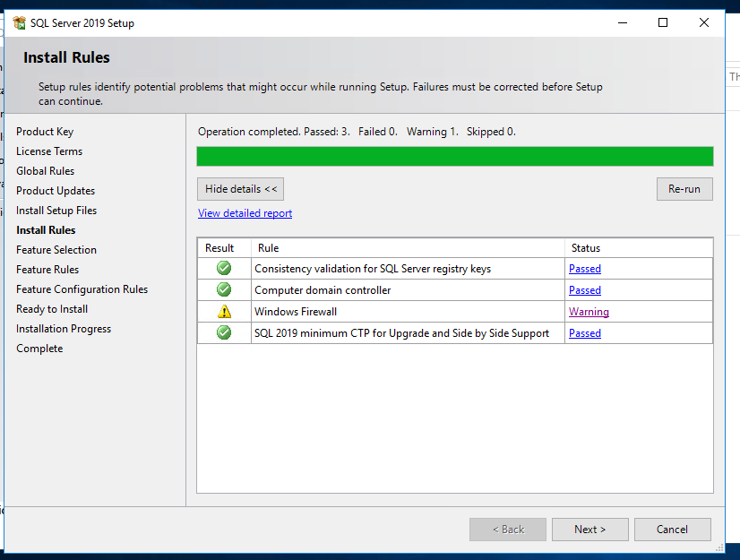
Task: Open Passed status for registry keys consistency rule
Action: point(585,269)
